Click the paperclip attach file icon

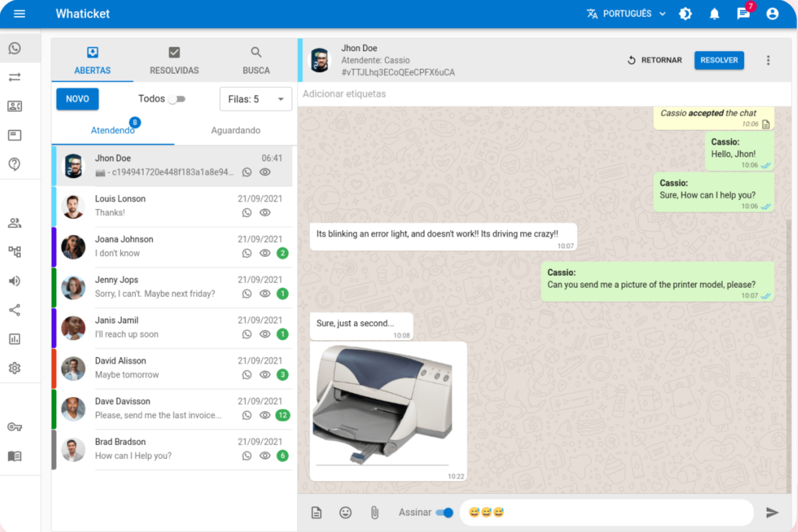click(374, 512)
